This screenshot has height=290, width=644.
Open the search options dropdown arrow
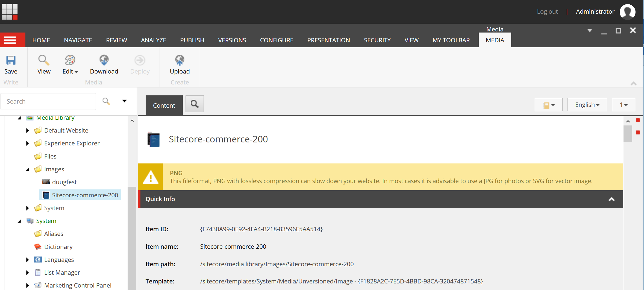pos(124,101)
